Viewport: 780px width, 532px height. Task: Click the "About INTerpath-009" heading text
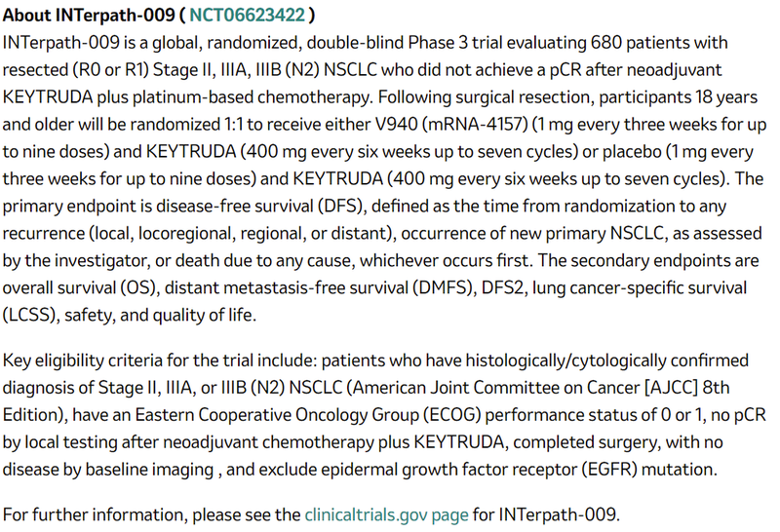coord(88,17)
